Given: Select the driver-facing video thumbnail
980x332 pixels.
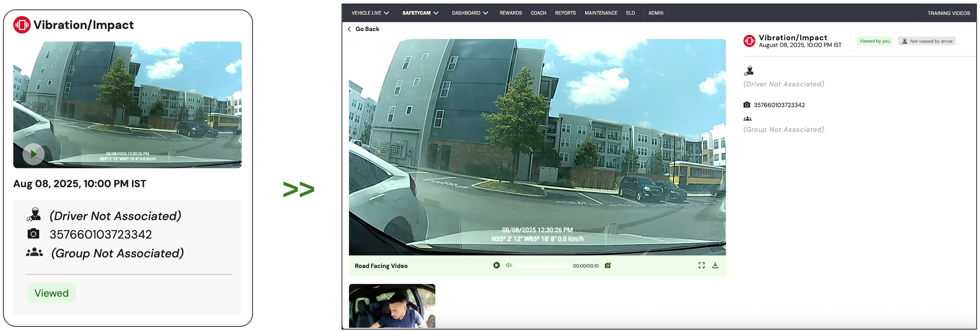Looking at the screenshot, I should coord(392,306).
